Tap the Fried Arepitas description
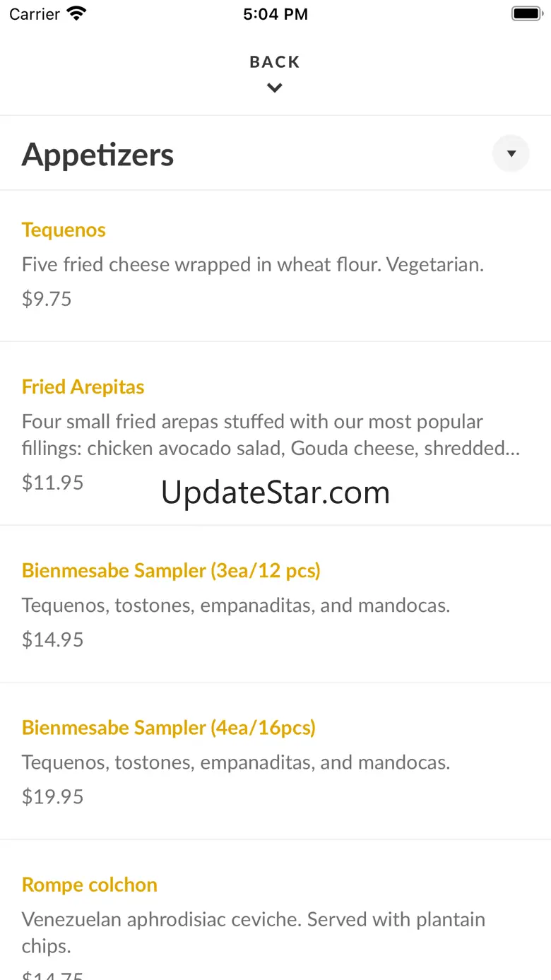This screenshot has height=980, width=551. pos(271,435)
